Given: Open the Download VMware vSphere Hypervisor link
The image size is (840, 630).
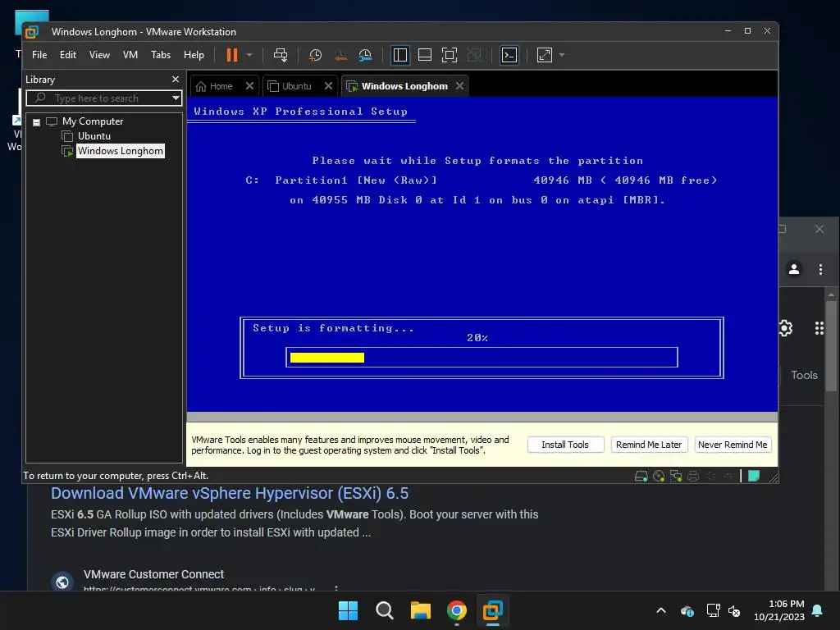Looking at the screenshot, I should click(x=230, y=493).
